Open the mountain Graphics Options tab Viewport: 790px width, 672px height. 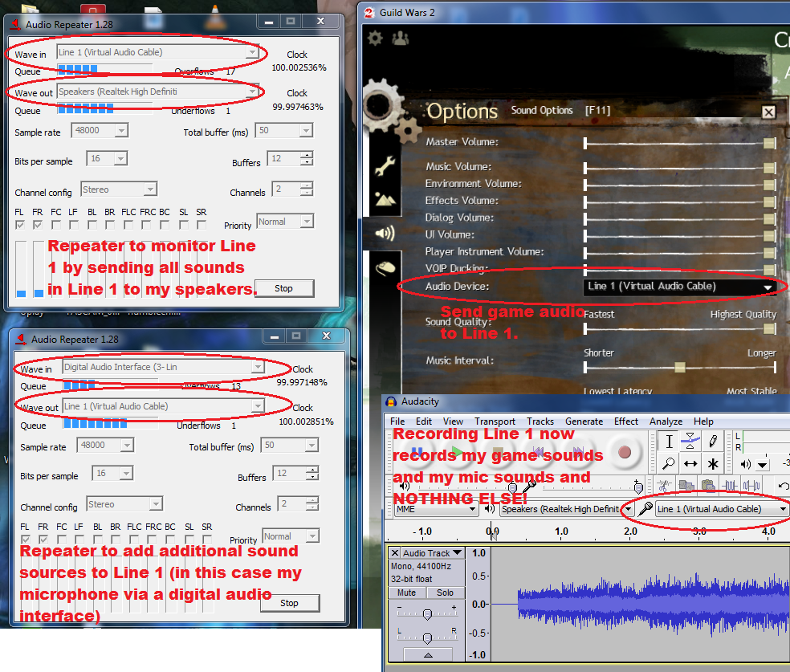(x=385, y=199)
